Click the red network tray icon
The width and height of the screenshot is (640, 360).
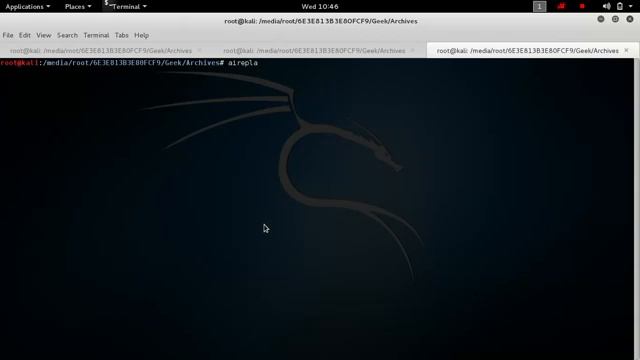[562, 6]
